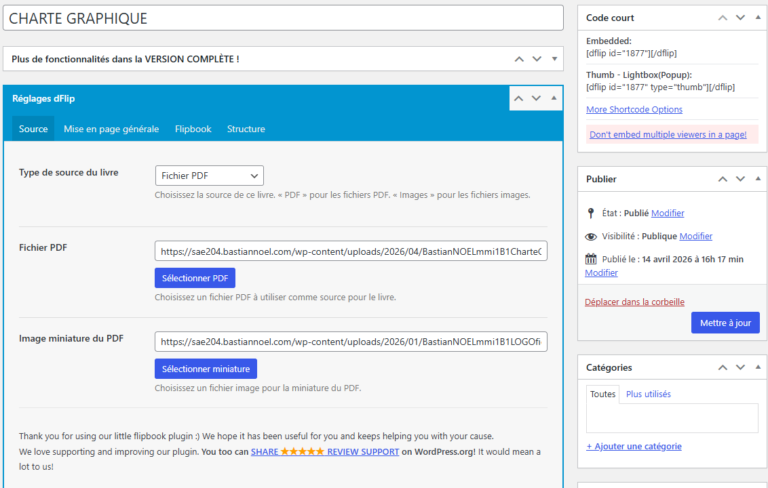The image size is (768, 488).
Task: Open the Flipbook tab
Action: [x=193, y=129]
